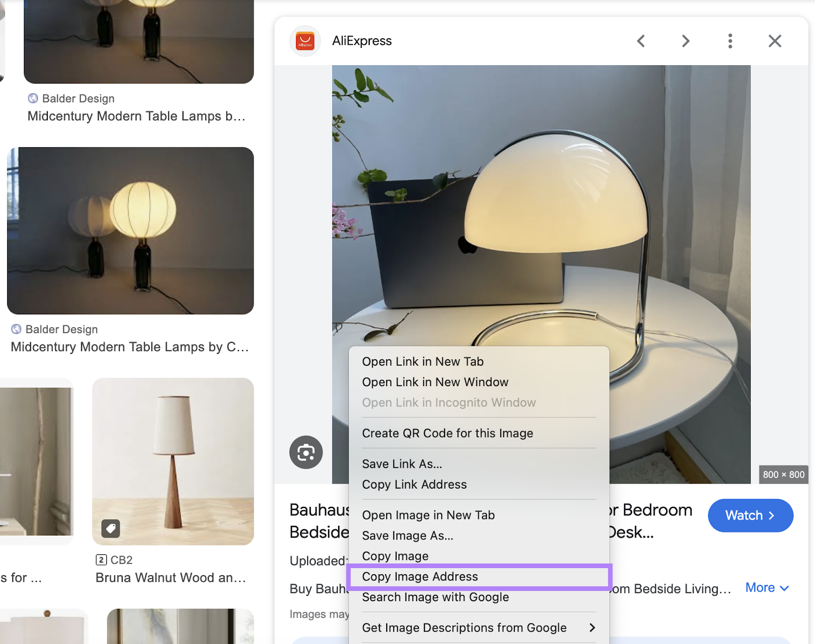Screen dimensions: 815x644
Task: Open the AliExpress source name link
Action: (362, 41)
